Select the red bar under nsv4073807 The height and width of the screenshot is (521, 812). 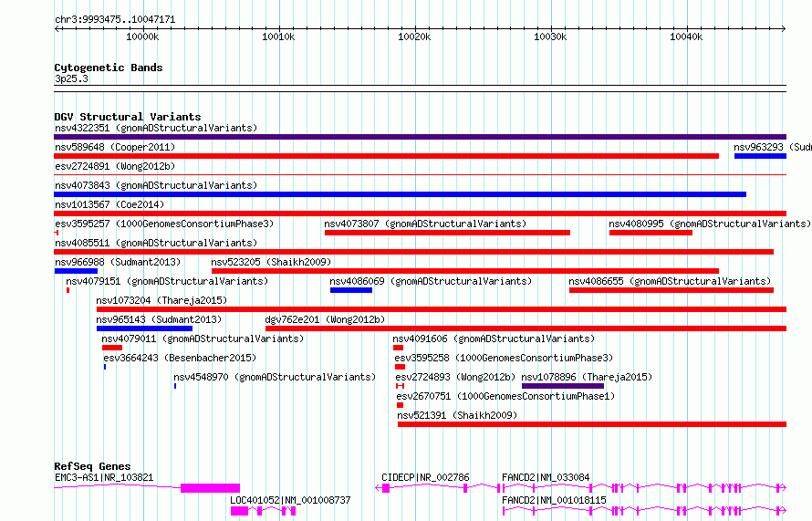(447, 233)
